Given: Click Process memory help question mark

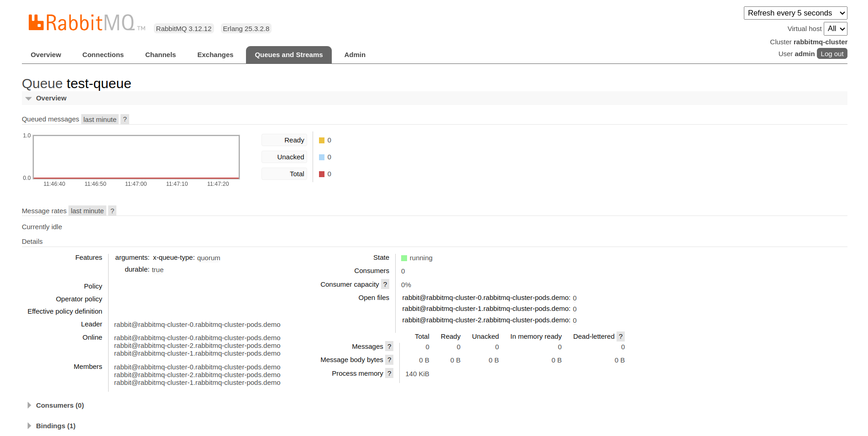Looking at the screenshot, I should [x=389, y=373].
